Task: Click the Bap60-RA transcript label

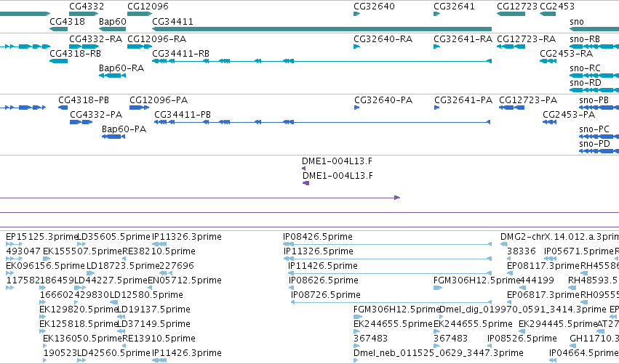Action: tap(121, 68)
